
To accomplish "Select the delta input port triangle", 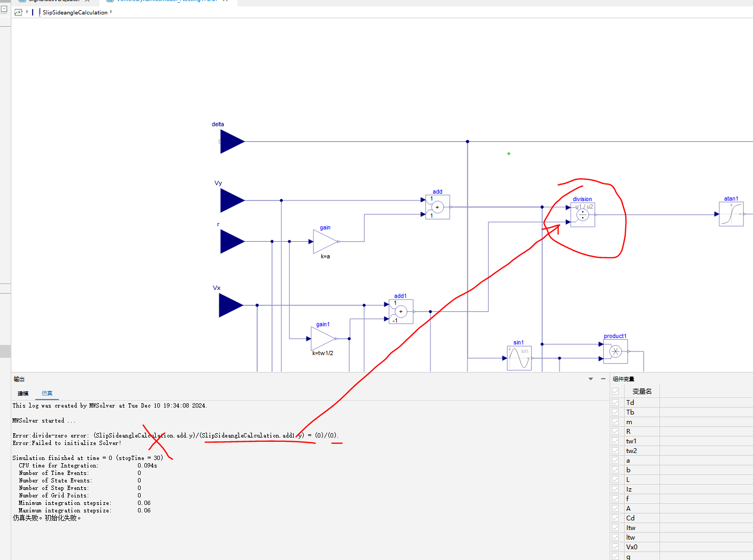I will pyautogui.click(x=232, y=142).
